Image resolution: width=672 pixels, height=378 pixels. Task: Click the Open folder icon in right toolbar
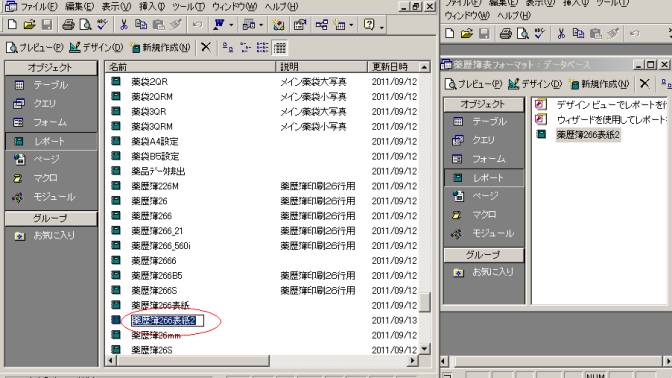tap(467, 33)
